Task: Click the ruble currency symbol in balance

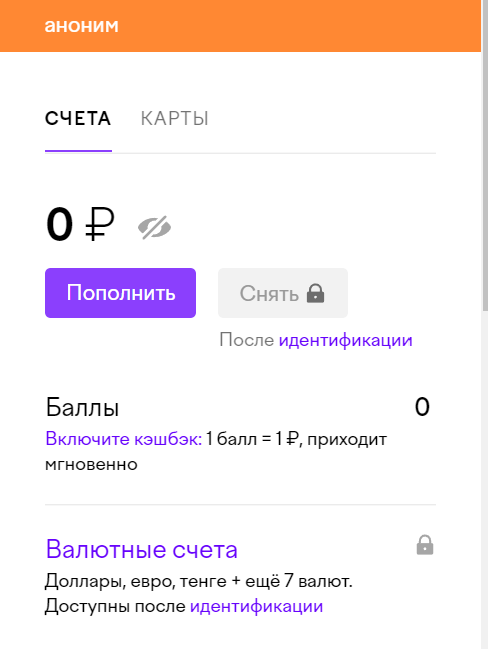Action: pos(100,225)
